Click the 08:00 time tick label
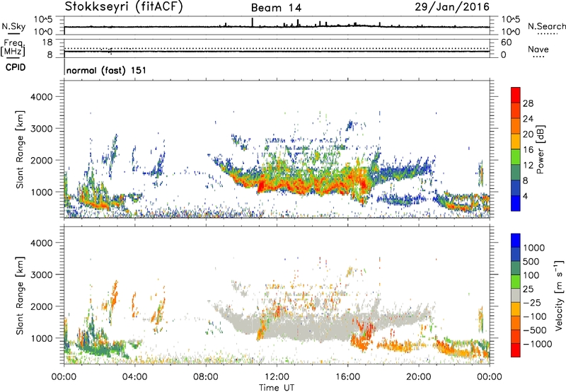The width and height of the screenshot is (566, 392). (x=206, y=377)
